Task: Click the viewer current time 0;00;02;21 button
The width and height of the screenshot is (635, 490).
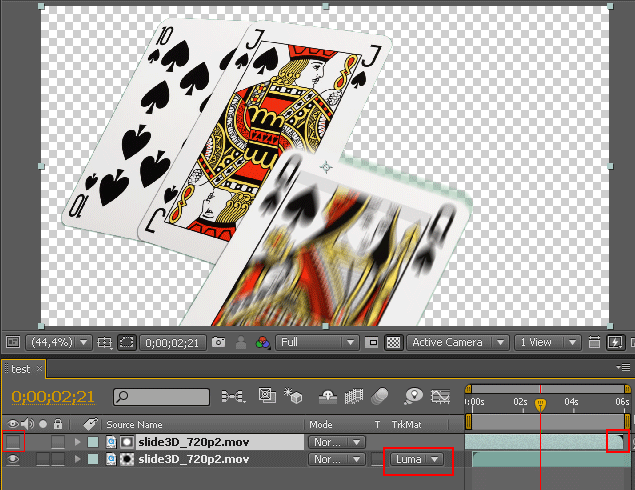Action: point(172,343)
